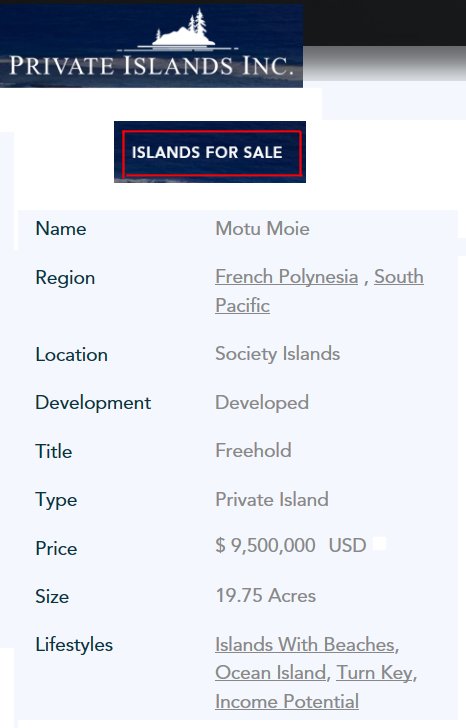Click the Freehold title value
This screenshot has width=466, height=728.
253,450
